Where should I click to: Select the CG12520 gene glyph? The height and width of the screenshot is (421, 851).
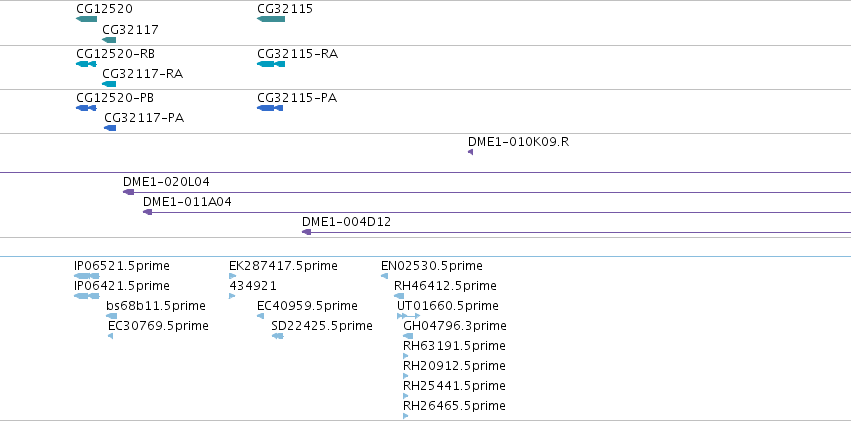[x=87, y=19]
